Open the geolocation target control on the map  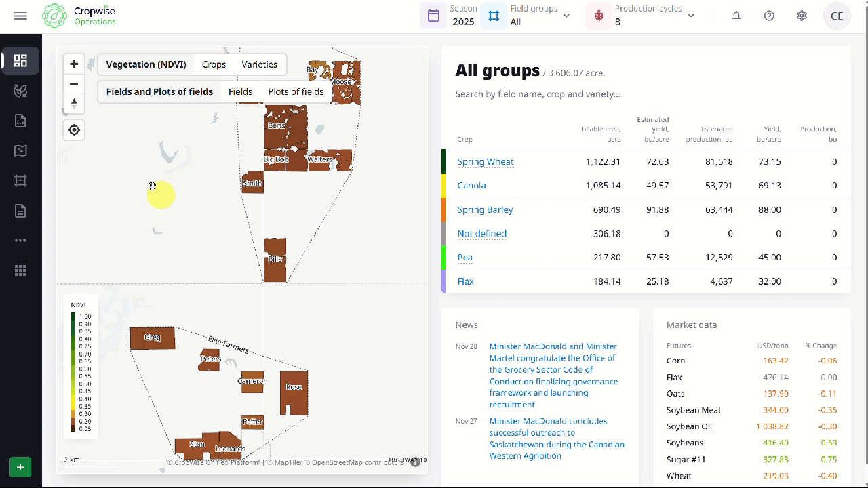tap(73, 129)
